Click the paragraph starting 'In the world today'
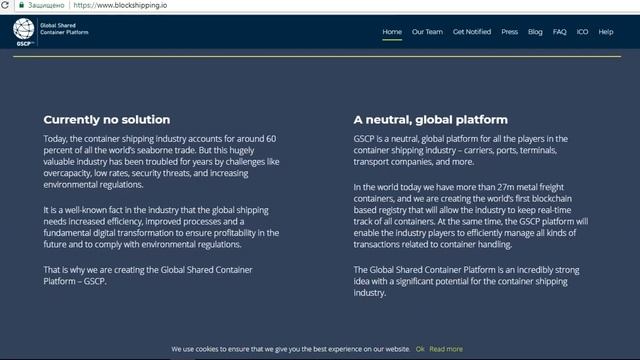This screenshot has height=360, width=640. click(471, 216)
